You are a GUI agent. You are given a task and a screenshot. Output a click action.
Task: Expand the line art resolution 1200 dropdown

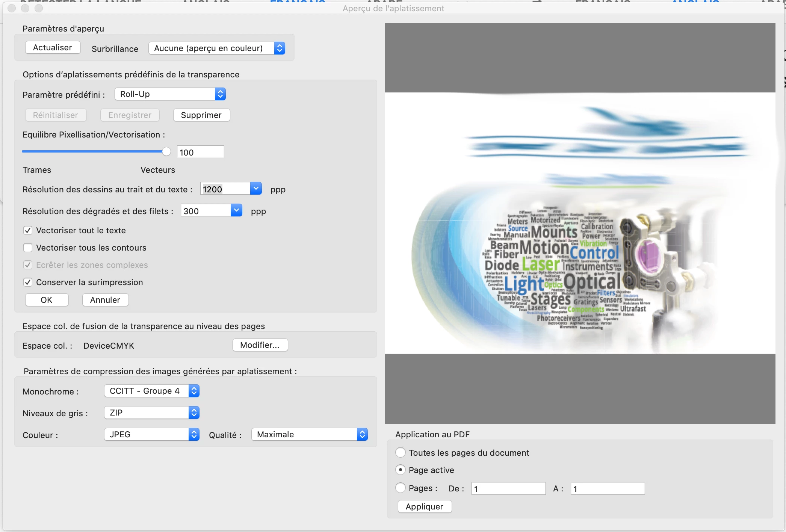coord(256,189)
